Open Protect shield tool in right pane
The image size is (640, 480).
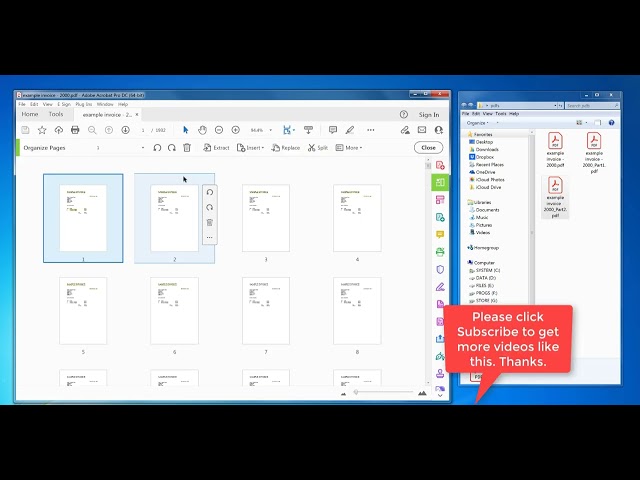[x=440, y=269]
